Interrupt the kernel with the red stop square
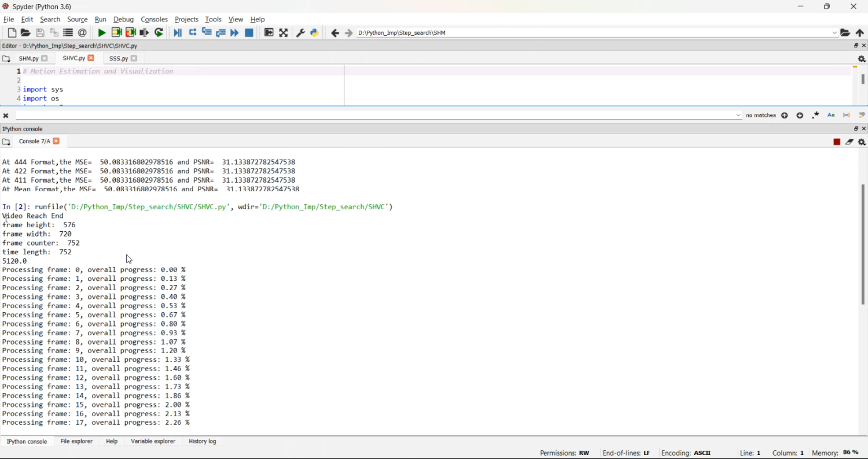 pyautogui.click(x=837, y=142)
